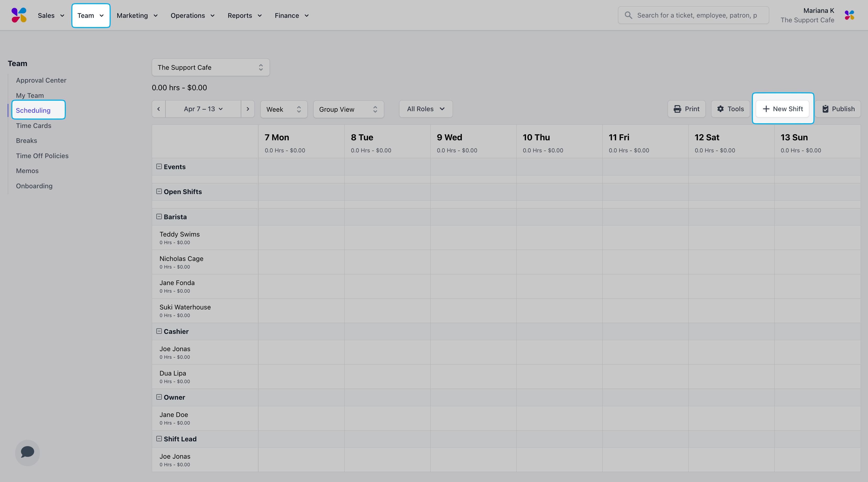Open the Group View selector
Image resolution: width=868 pixels, height=482 pixels.
[x=348, y=109]
